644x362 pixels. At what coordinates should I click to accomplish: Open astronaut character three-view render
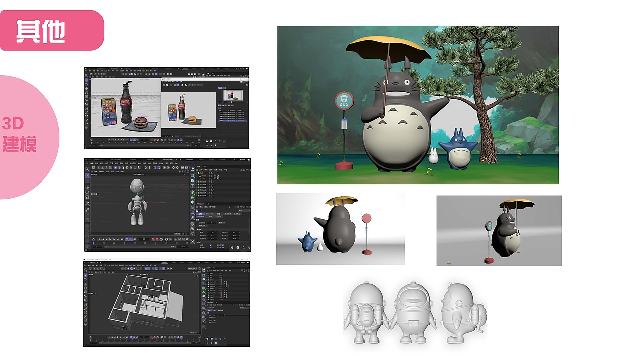tap(415, 313)
